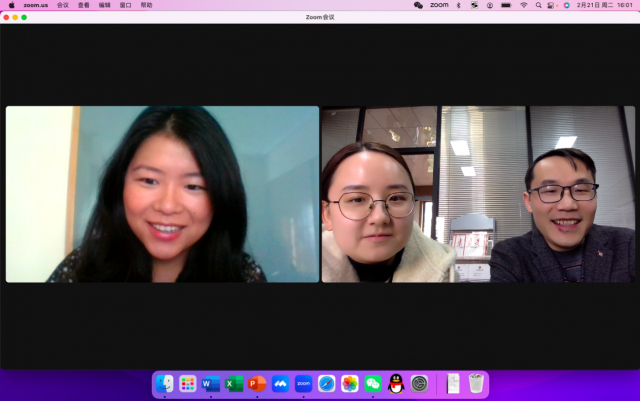This screenshot has width=640, height=401.
Task: Launch Safari browser from the Dock
Action: (x=327, y=384)
